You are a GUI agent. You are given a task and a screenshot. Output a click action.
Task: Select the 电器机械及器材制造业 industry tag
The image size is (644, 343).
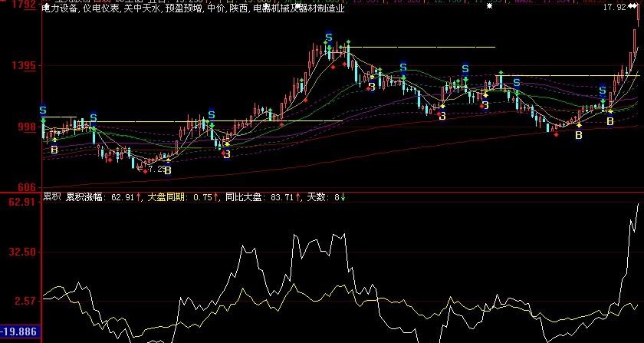298,8
